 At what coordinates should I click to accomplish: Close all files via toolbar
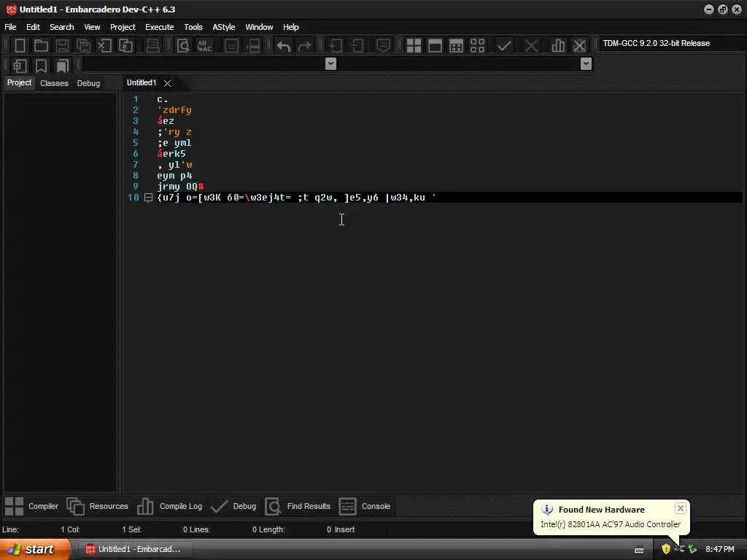click(125, 46)
